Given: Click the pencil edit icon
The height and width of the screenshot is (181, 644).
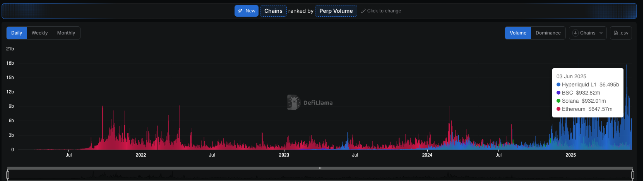Looking at the screenshot, I should pos(363,11).
